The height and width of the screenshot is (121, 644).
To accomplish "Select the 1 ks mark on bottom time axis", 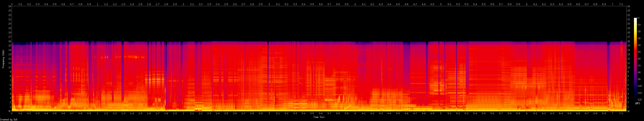I will coord(98,113).
